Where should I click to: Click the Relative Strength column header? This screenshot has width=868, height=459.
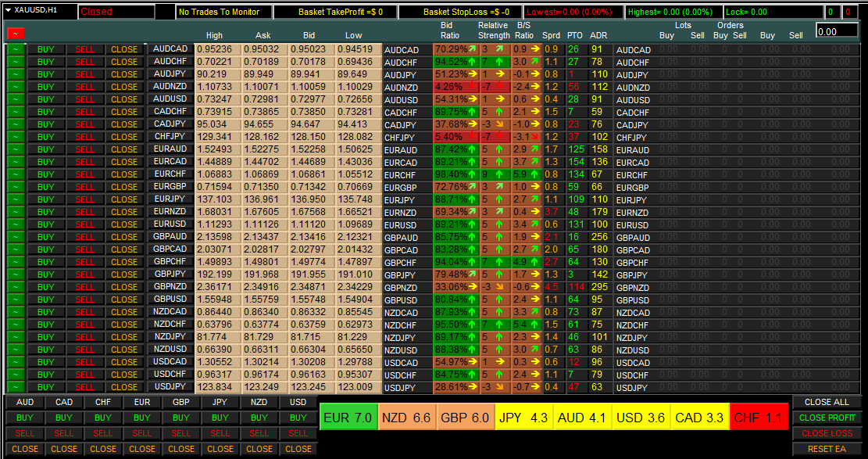click(x=494, y=30)
